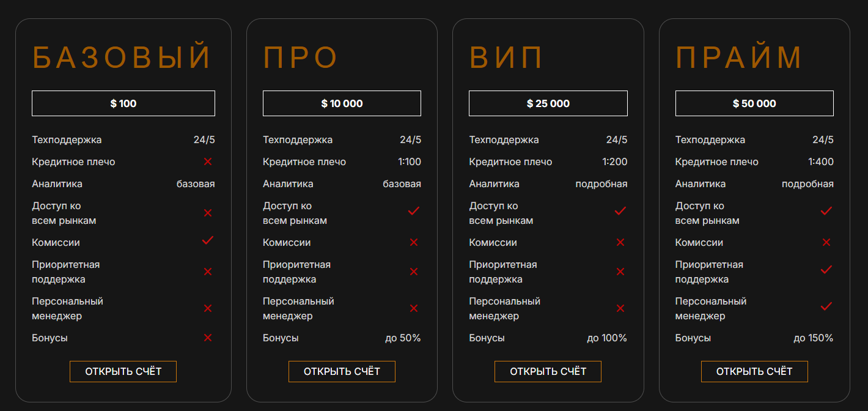Click the $ 25 000 price box
Viewport: 868px width, 411px height.
(x=548, y=103)
